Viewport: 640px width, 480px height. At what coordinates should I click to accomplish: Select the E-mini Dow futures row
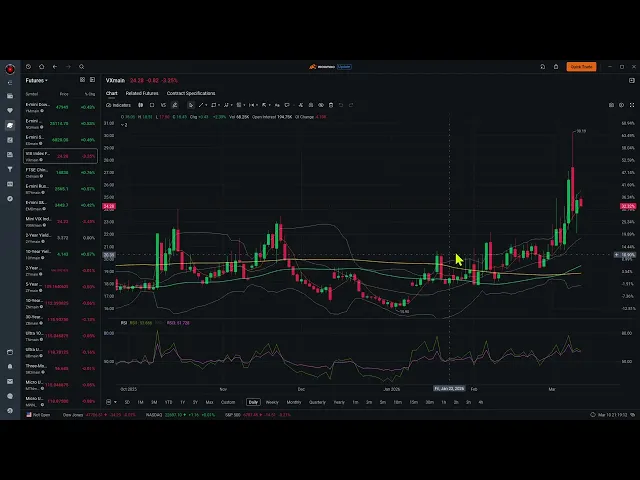[60, 107]
